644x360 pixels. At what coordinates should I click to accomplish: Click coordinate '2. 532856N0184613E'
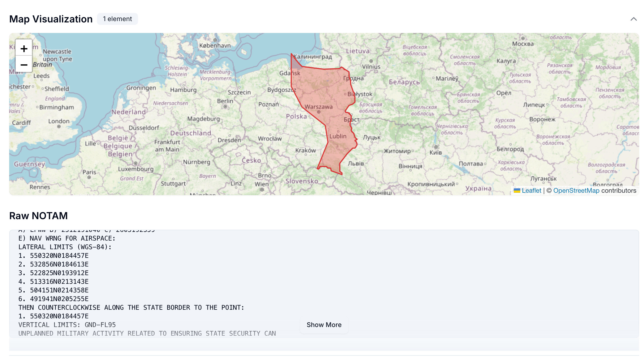tap(53, 264)
